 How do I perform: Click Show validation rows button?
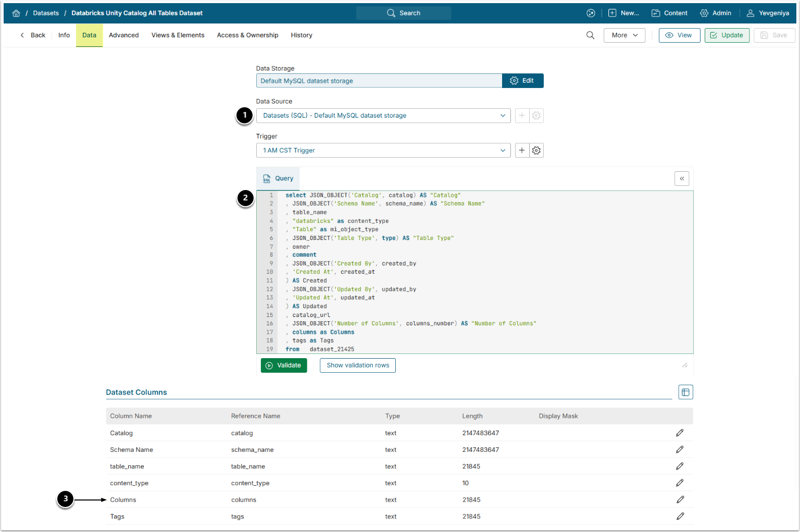tap(358, 365)
